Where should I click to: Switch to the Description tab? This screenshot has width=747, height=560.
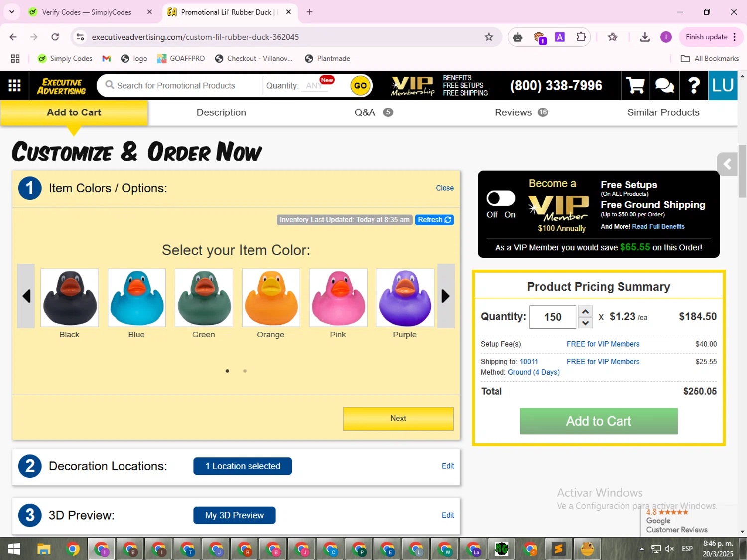(x=221, y=112)
